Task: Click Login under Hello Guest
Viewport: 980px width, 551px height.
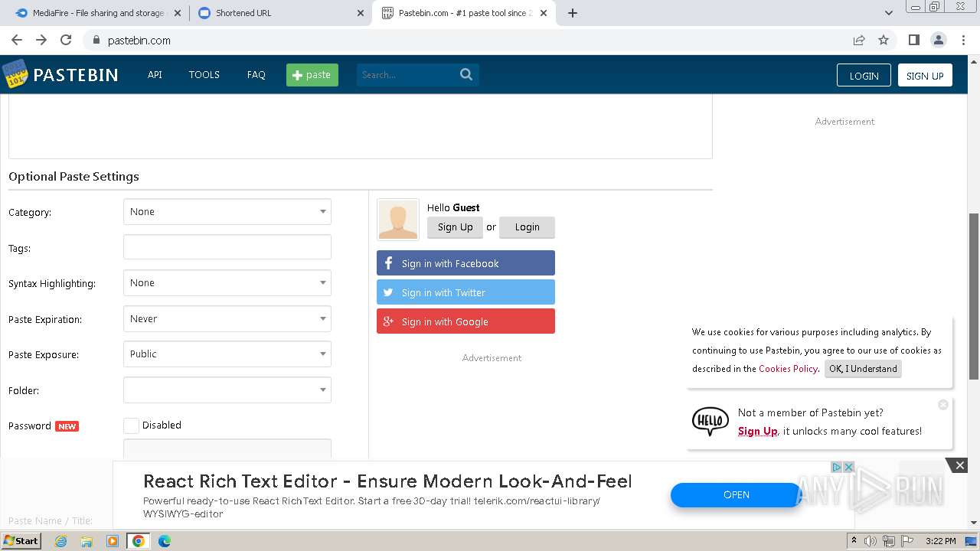Action: 527,227
